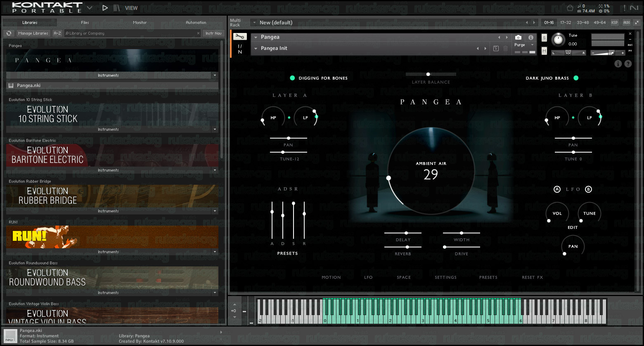Click the KSP multi script button

[x=615, y=23]
